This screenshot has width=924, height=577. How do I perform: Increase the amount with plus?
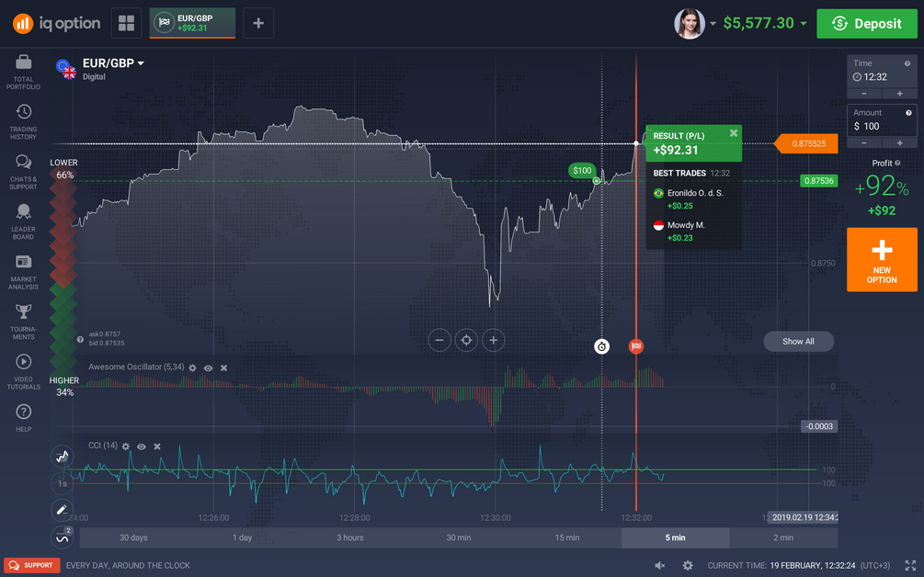coord(900,143)
